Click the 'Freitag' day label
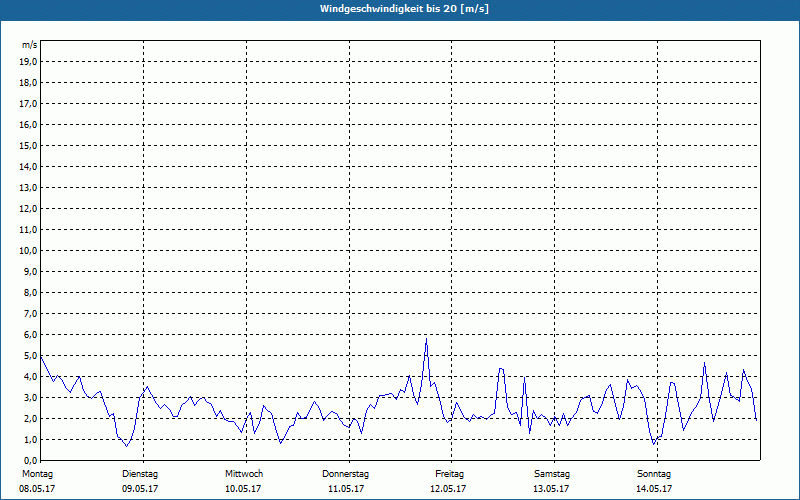Image resolution: width=800 pixels, height=500 pixels. coord(449,474)
